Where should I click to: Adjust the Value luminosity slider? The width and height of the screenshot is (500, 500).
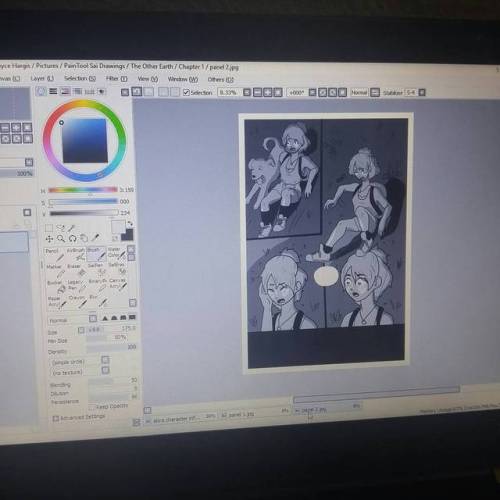(x=84, y=213)
